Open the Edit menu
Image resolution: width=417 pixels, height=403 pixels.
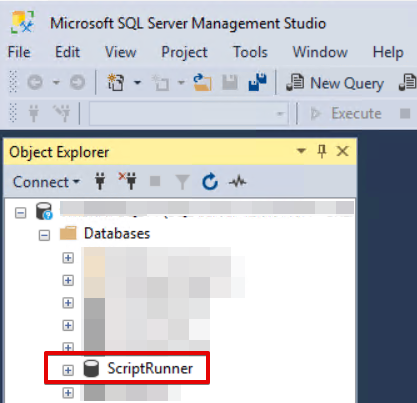click(x=67, y=52)
